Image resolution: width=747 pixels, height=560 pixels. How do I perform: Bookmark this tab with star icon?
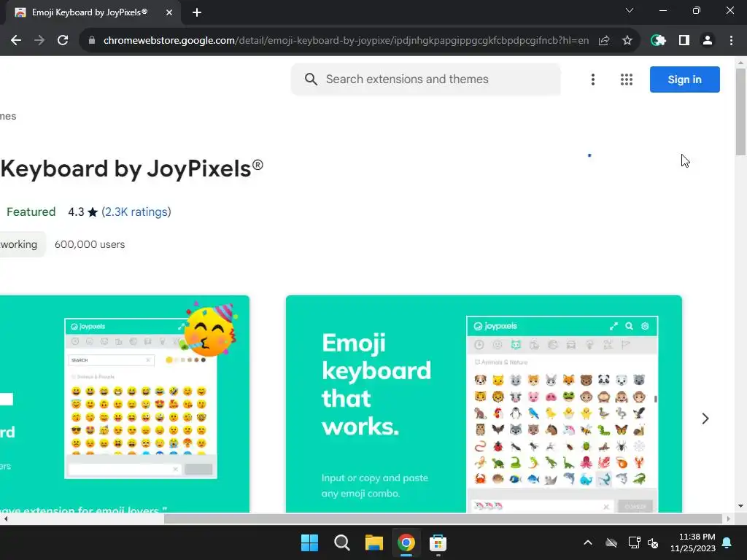(627, 41)
